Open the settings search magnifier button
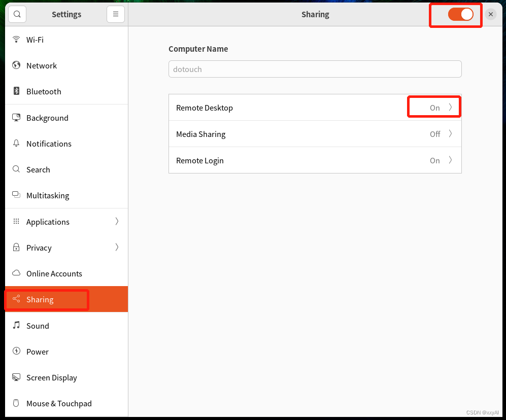 click(17, 14)
